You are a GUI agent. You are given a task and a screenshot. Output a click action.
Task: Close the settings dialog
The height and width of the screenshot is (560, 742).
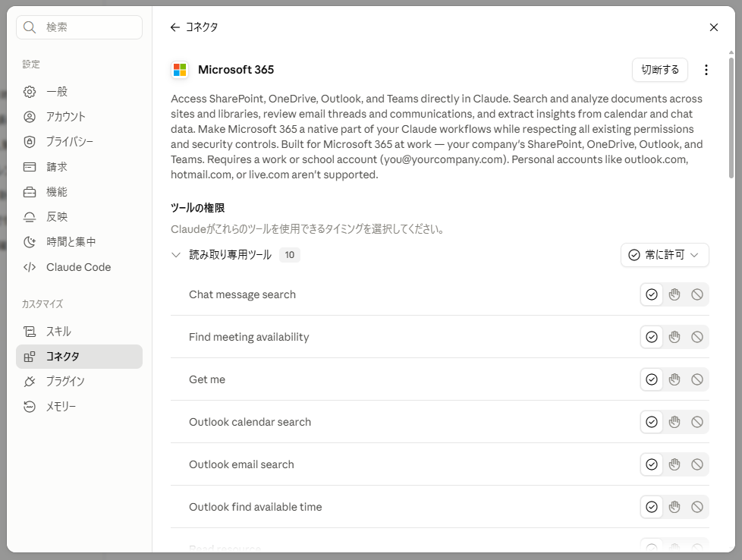(x=714, y=27)
